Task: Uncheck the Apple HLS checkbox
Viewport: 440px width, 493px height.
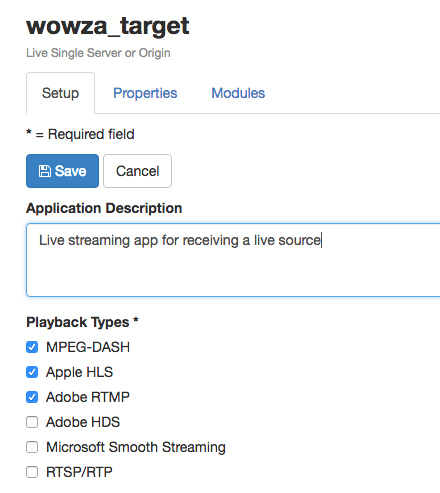Action: coord(32,372)
